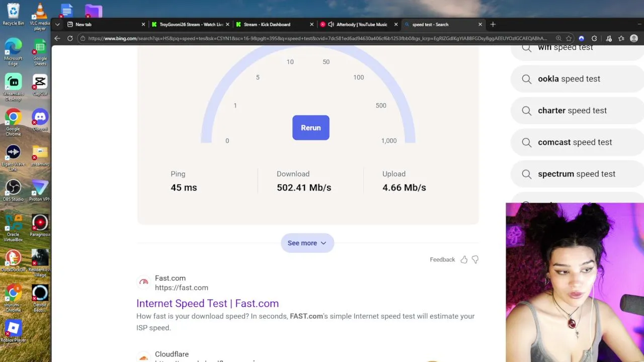Open a new browser tab
The image size is (644, 362).
click(493, 24)
